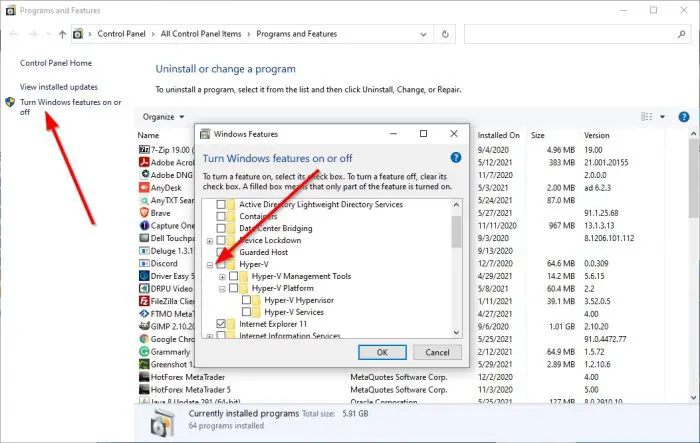The width and height of the screenshot is (700, 443).
Task: Click the GIMP program icon
Action: [x=144, y=326]
